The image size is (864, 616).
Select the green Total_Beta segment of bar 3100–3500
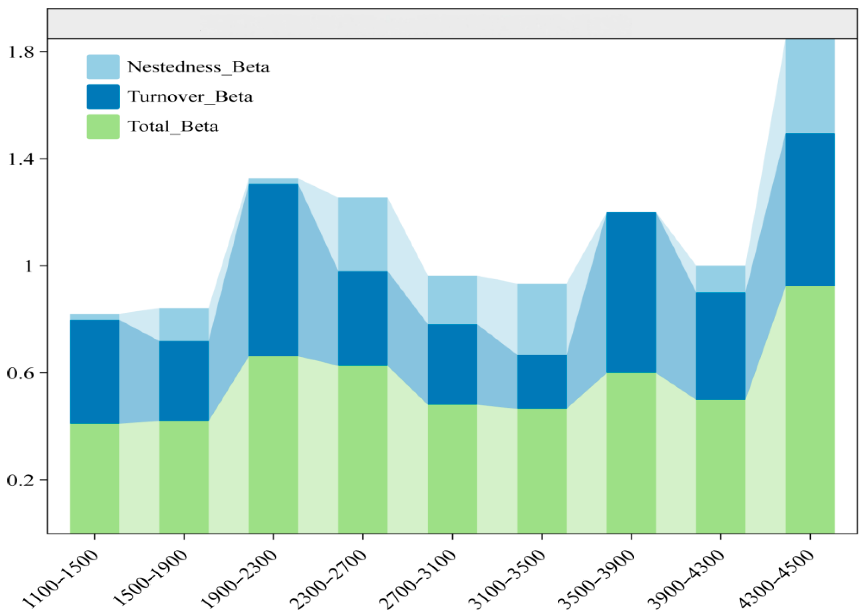click(542, 471)
